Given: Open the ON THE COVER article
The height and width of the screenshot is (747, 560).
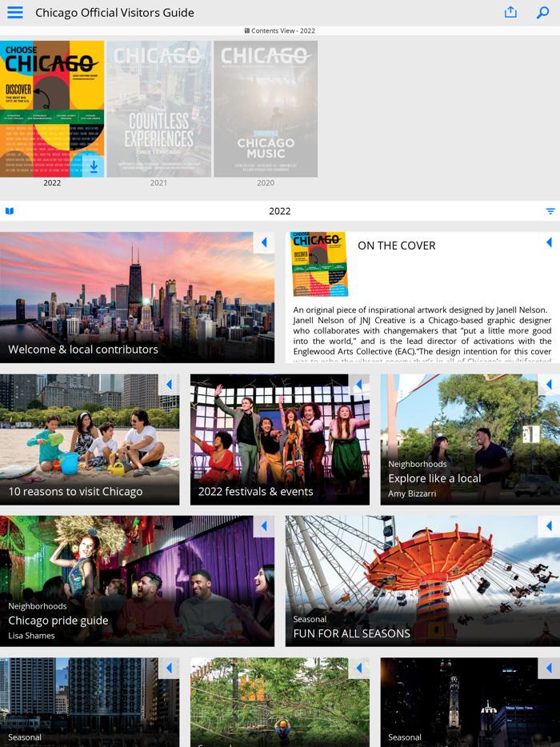Looking at the screenshot, I should tap(422, 298).
